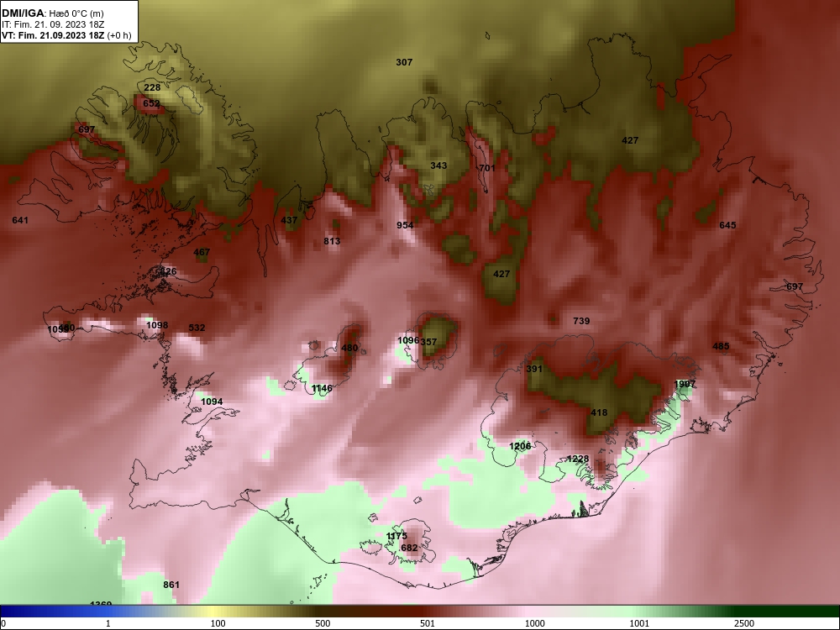Click the 1094 value label
Screen dimensions: 840x630
(212, 402)
